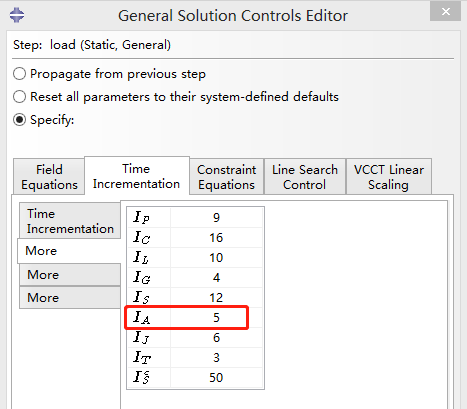
Task: Select the Time Incrementation side tab
Action: coord(70,221)
